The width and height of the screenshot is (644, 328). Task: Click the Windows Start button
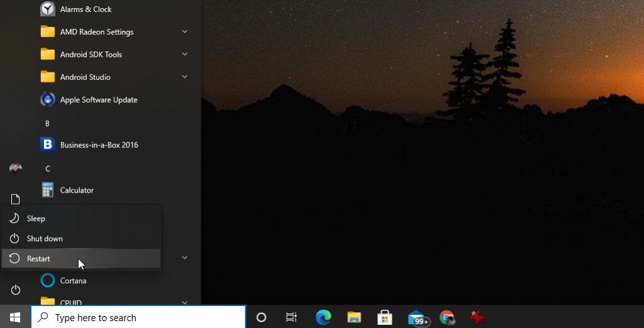(15, 317)
